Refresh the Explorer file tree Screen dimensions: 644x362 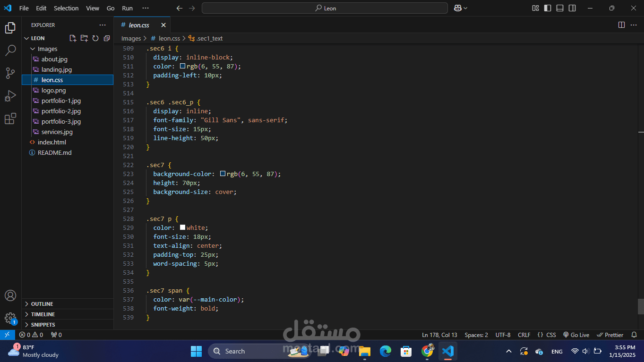(x=95, y=38)
